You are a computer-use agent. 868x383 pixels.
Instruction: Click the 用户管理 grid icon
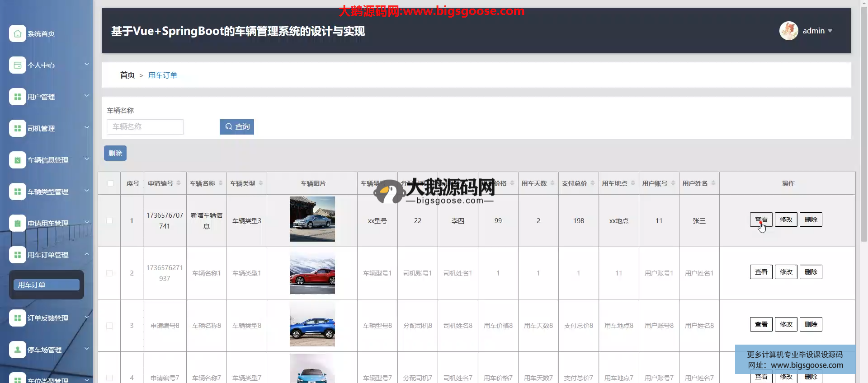pos(17,97)
